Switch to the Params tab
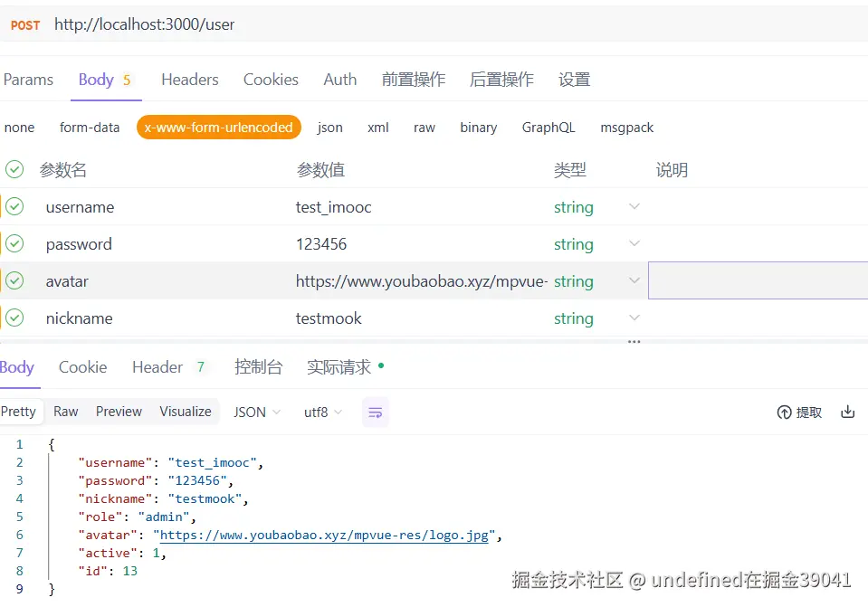 coord(28,80)
